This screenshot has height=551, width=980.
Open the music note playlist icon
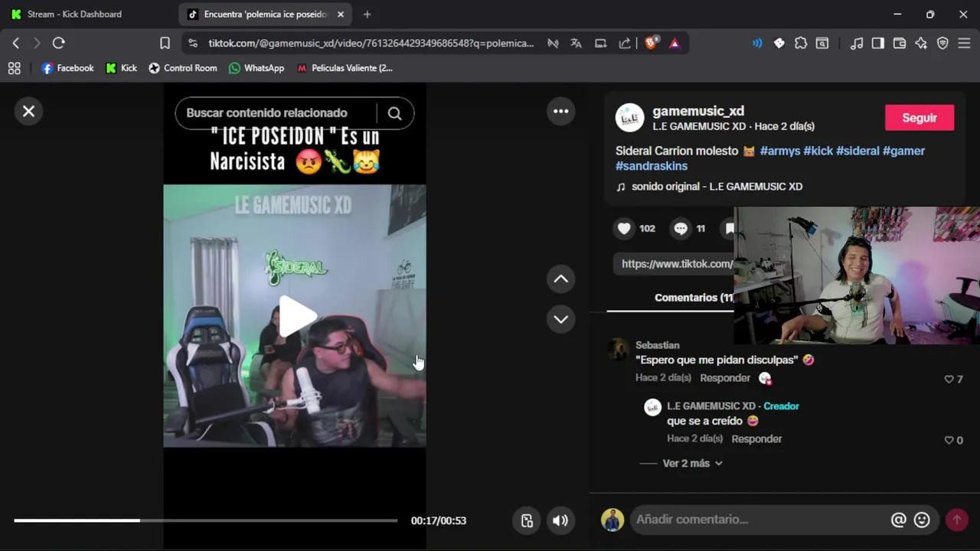(857, 44)
